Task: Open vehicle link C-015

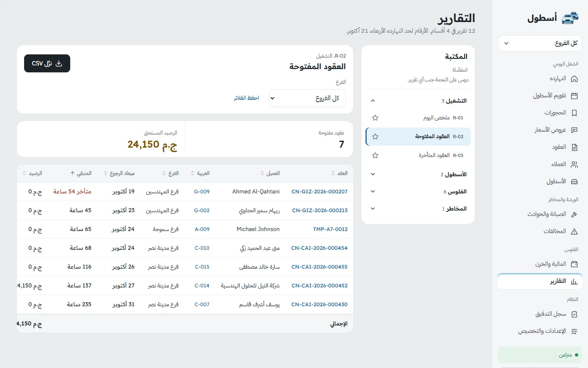Action: (x=202, y=267)
